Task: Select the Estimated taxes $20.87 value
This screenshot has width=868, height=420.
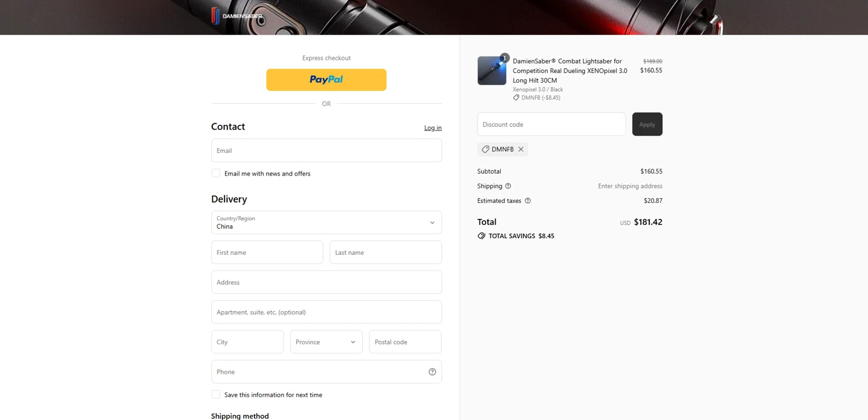Action: click(x=653, y=201)
